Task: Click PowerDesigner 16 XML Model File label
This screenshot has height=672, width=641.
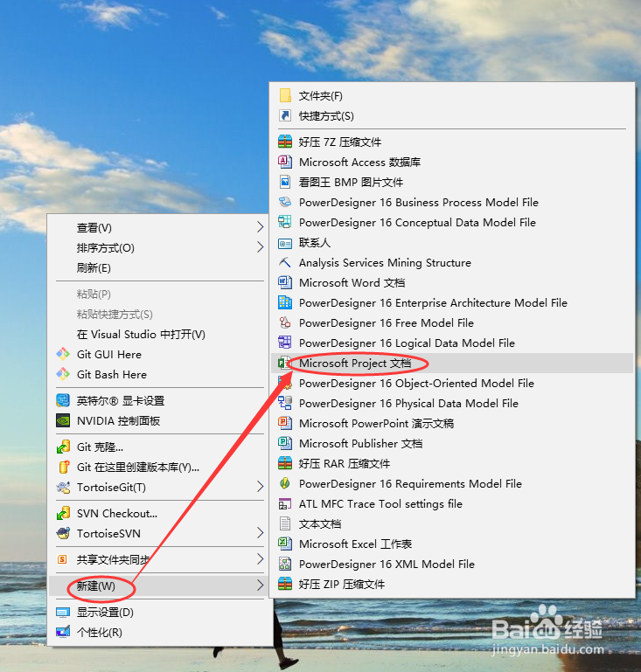Action: 387,565
